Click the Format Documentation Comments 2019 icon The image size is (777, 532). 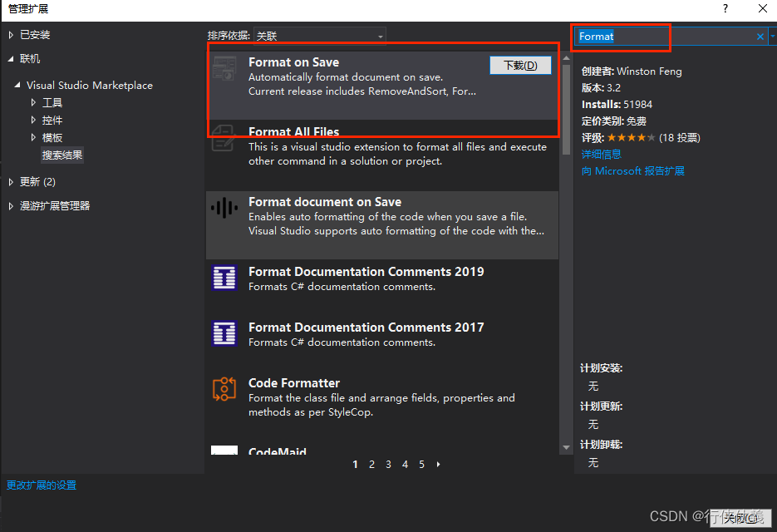click(224, 277)
